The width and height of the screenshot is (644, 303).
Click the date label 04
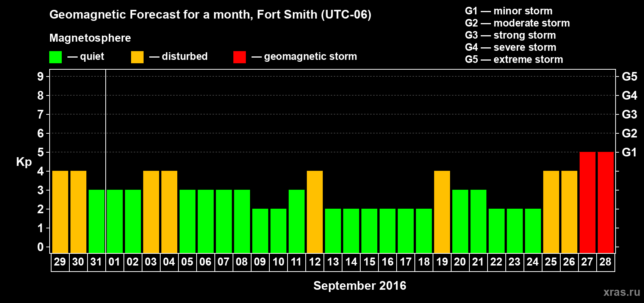(169, 262)
